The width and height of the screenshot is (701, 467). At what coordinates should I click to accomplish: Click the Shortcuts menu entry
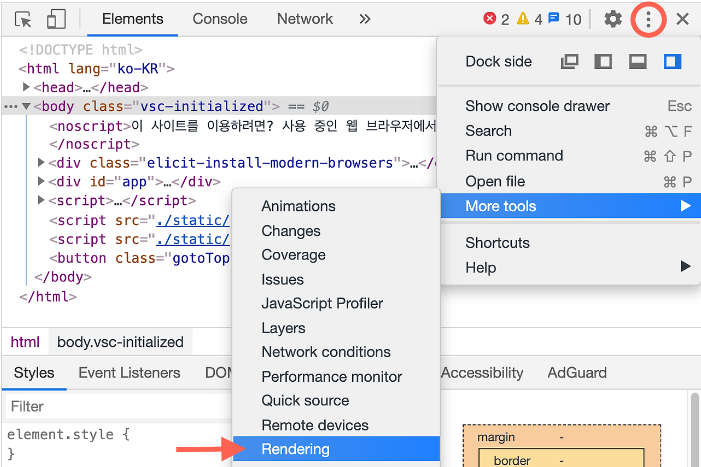pyautogui.click(x=497, y=243)
